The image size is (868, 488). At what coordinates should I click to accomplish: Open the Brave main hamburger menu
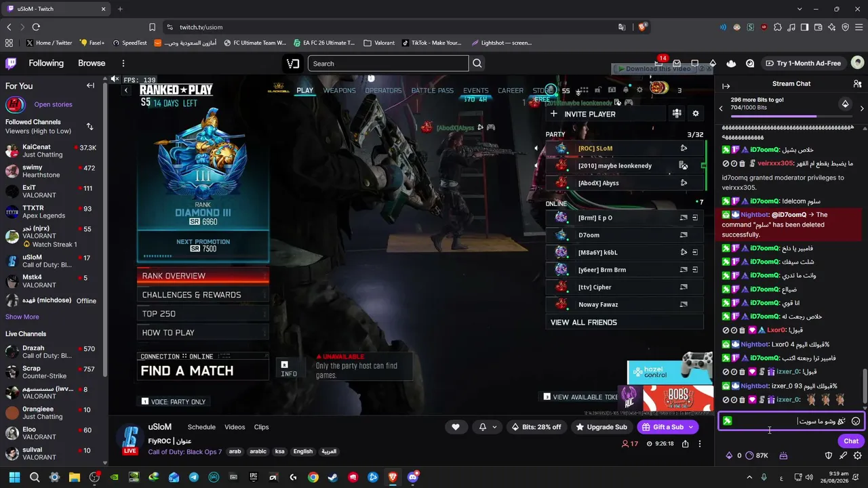point(859,27)
